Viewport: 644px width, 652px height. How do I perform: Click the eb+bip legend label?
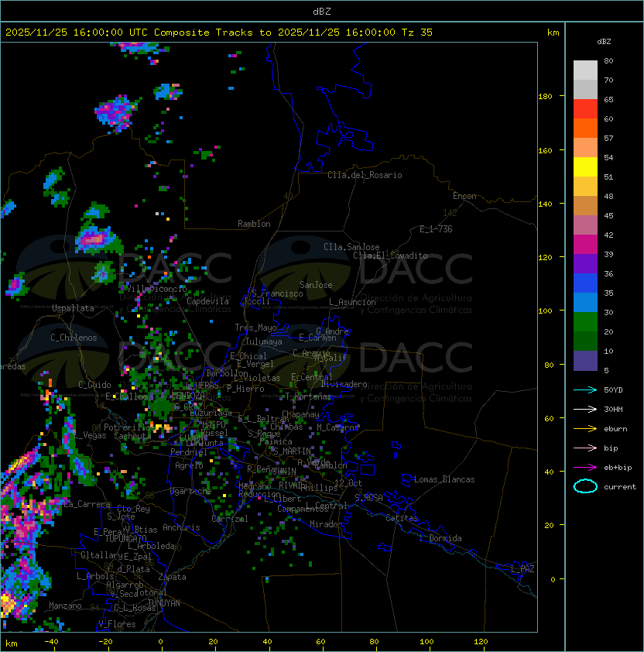(618, 468)
